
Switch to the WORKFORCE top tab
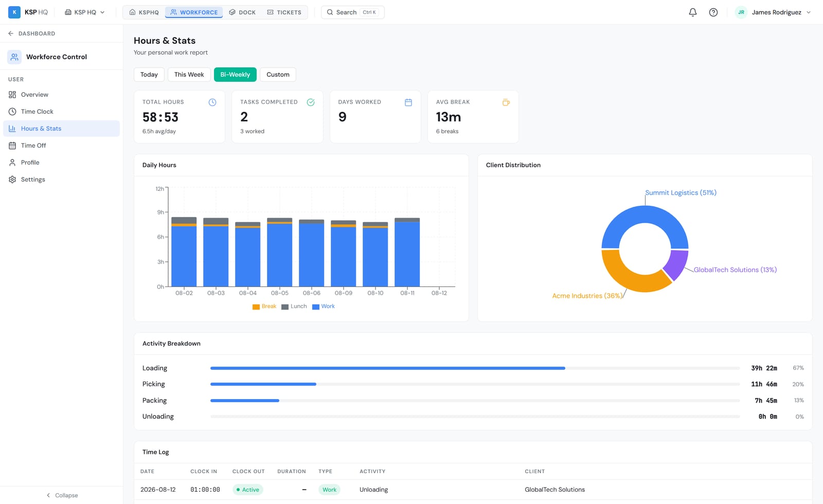click(194, 12)
